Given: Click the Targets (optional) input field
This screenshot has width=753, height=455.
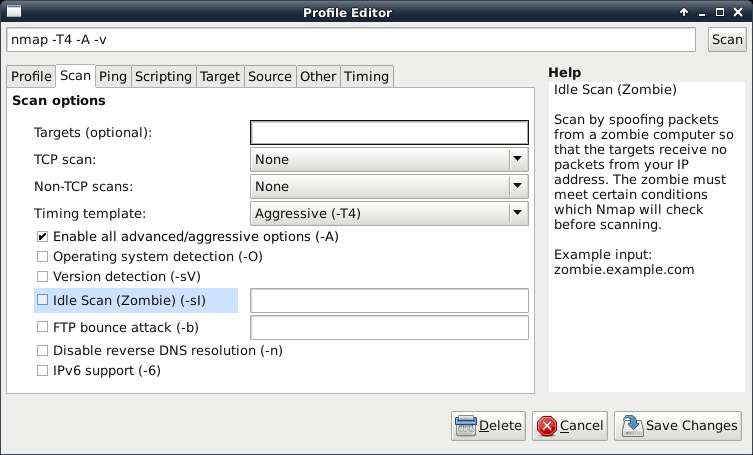Looking at the screenshot, I should (389, 133).
